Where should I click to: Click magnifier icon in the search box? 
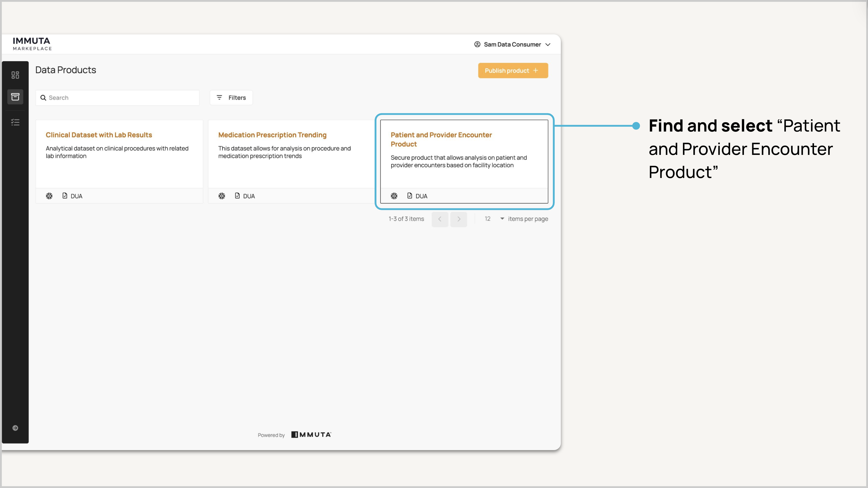coord(43,98)
